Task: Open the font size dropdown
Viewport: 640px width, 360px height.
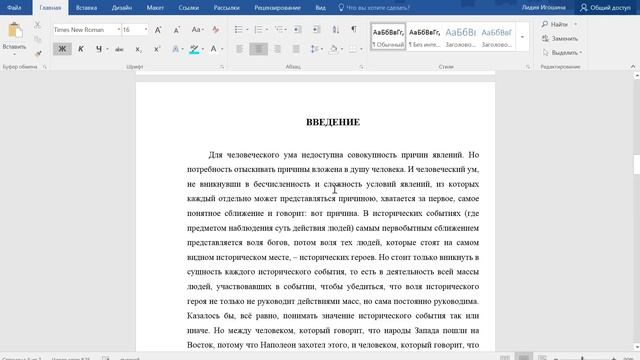Action: coord(146,30)
